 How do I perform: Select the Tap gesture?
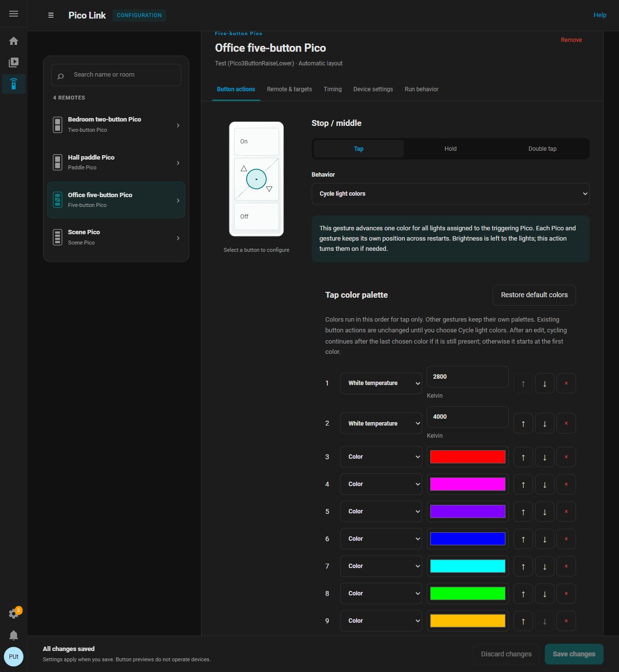click(x=359, y=149)
